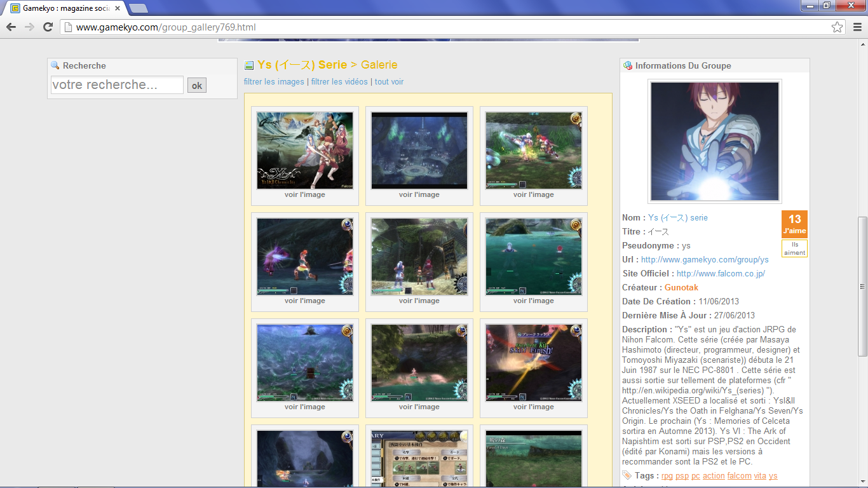The height and width of the screenshot is (488, 868).
Task: Click the Adol group avatar image
Action: coord(715,141)
